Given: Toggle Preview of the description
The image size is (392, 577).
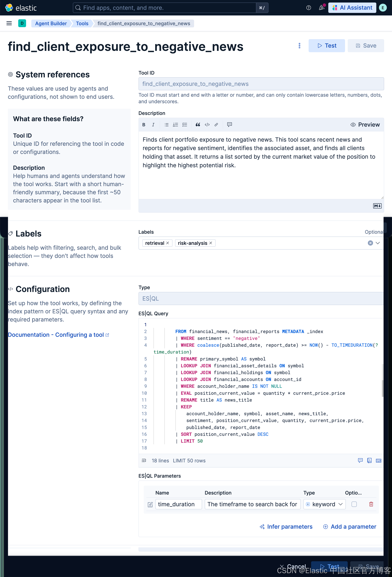Looking at the screenshot, I should click(365, 125).
